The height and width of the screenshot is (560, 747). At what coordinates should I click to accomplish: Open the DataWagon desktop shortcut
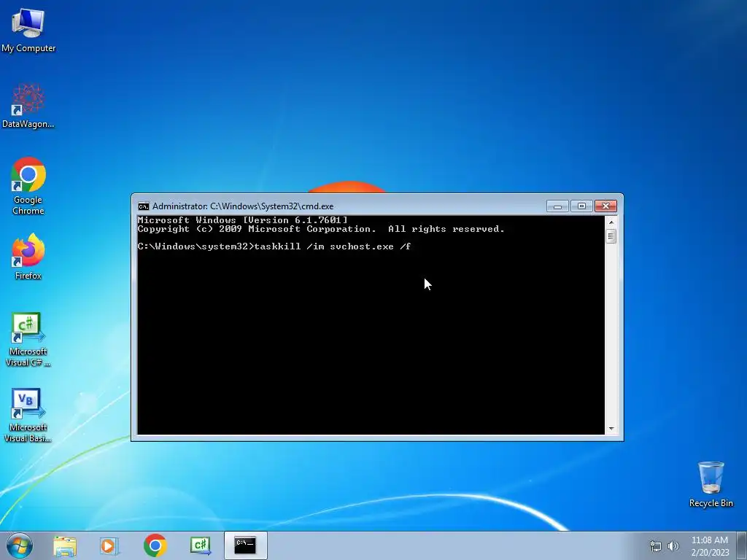(28, 106)
